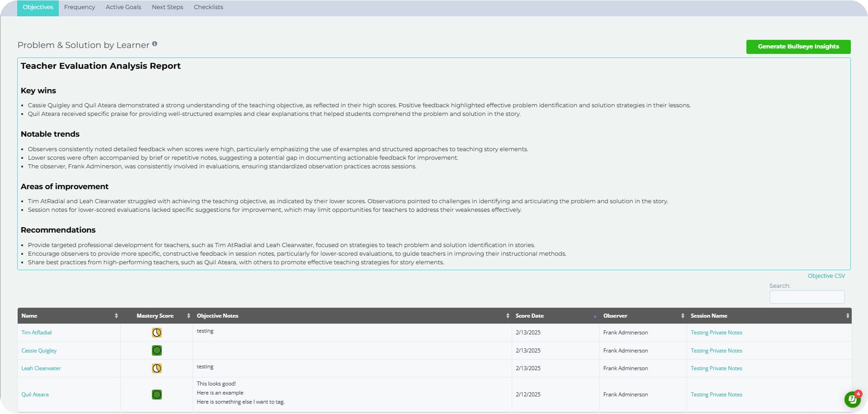Click the Recommendations heading
The image size is (868, 414).
(58, 230)
